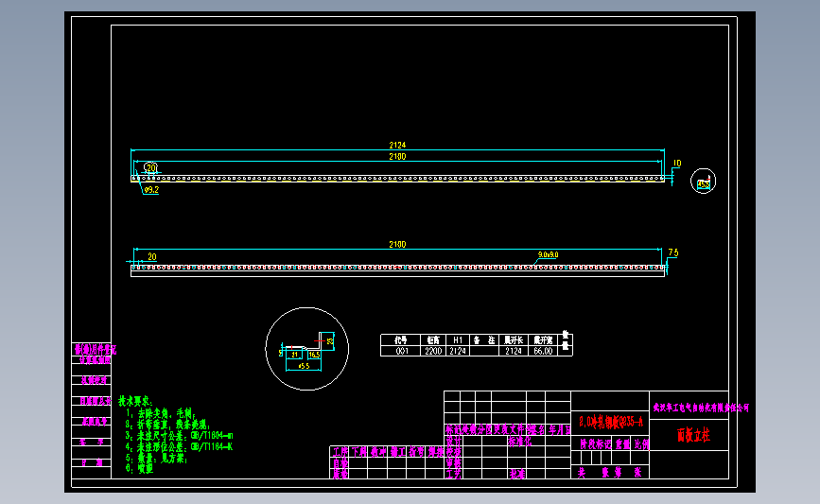
Task: Click the 21 dimension in detail view
Action: tap(294, 355)
